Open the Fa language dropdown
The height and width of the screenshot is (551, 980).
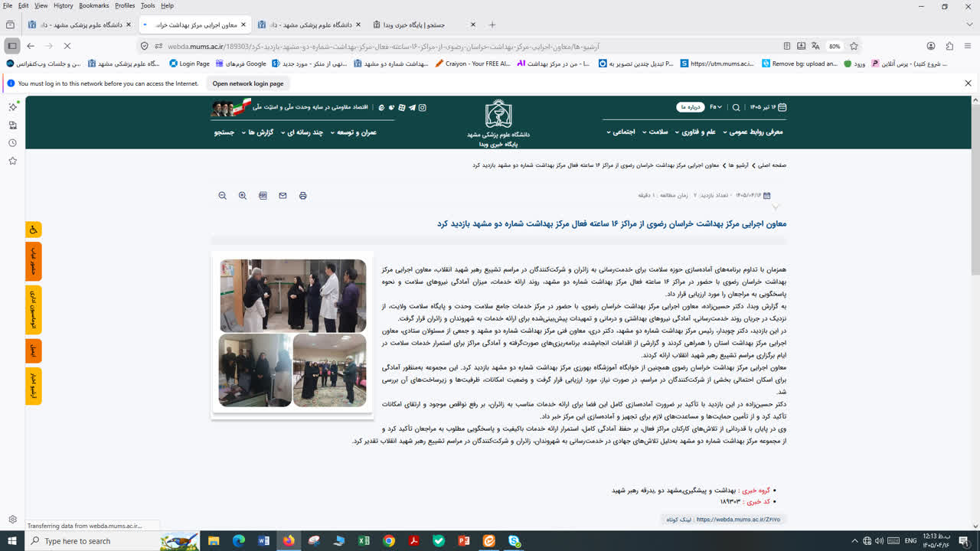pos(716,107)
